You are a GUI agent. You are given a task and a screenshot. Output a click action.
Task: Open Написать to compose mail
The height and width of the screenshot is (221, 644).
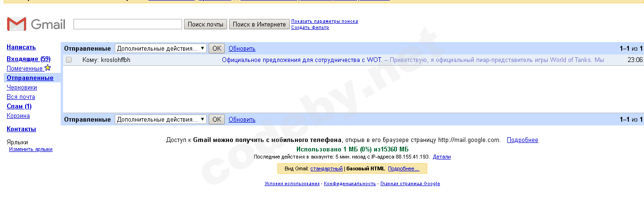[21, 47]
